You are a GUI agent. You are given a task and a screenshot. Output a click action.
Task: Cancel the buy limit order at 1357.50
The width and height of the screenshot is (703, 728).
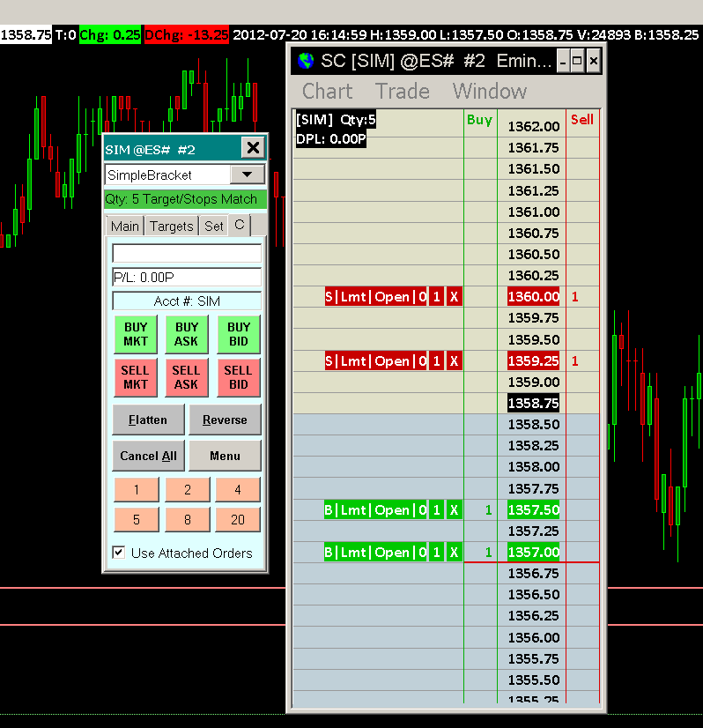tap(454, 510)
